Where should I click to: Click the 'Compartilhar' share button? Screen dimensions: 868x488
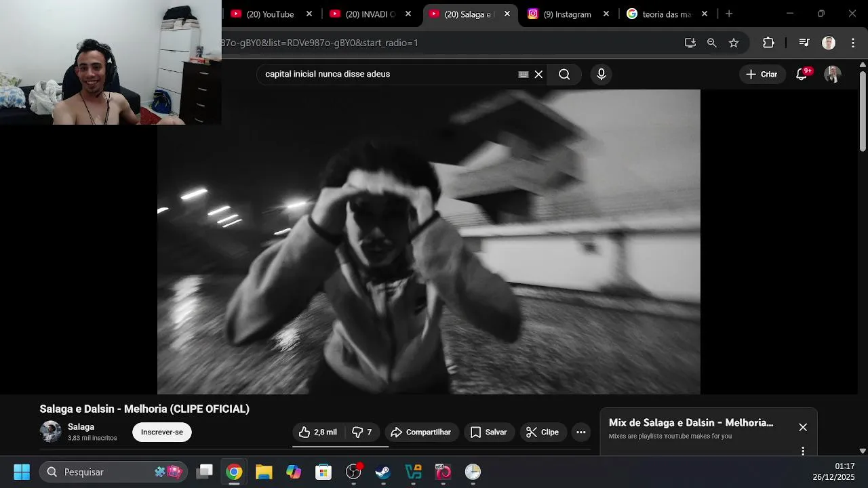422,432
